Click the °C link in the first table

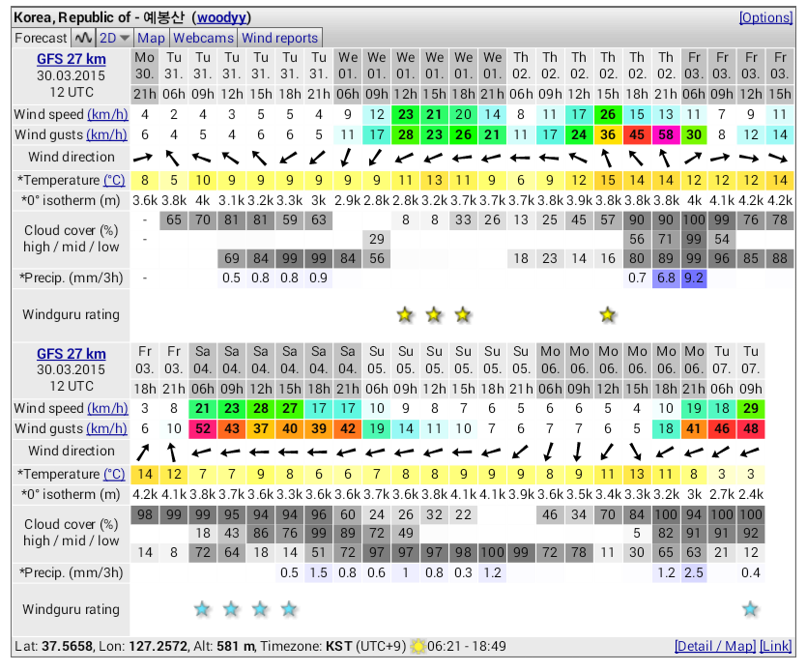(x=114, y=180)
